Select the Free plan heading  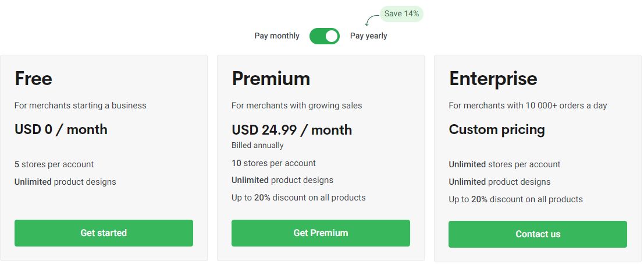(33, 79)
